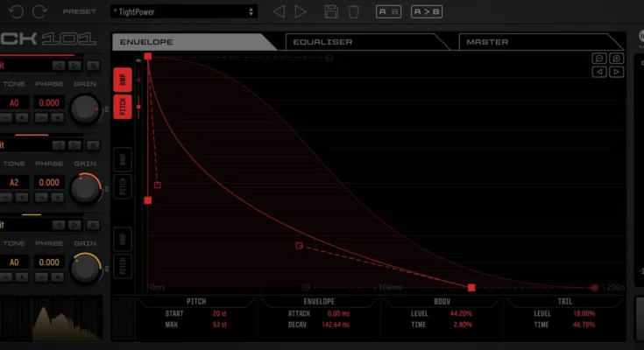The width and height of the screenshot is (644, 350).
Task: Enable the second layer's AMP envelope button
Action: pos(124,159)
